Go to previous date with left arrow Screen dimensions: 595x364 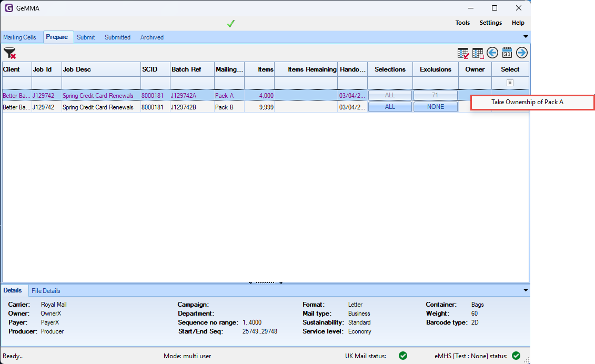492,53
